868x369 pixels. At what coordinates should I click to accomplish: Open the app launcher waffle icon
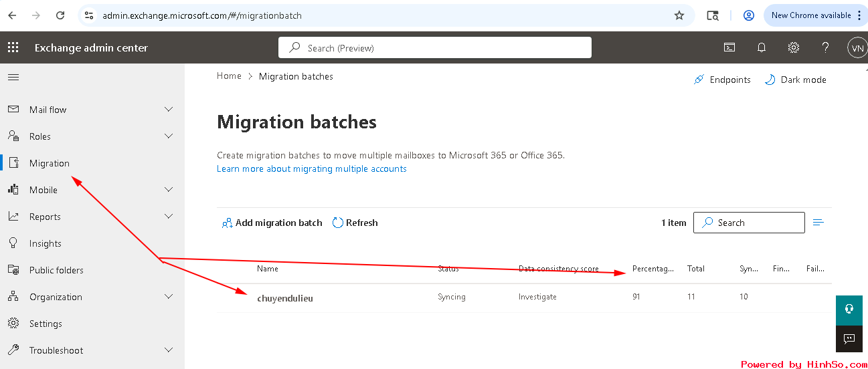[x=13, y=47]
